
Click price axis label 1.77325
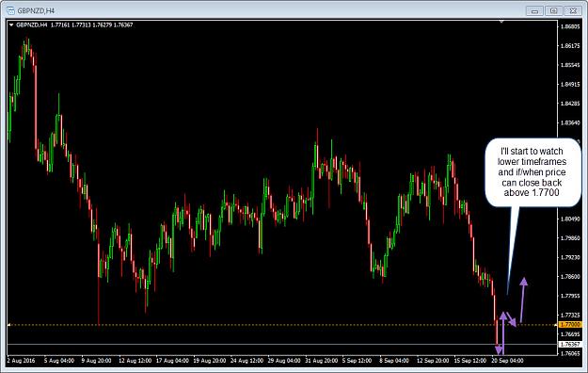(x=570, y=316)
